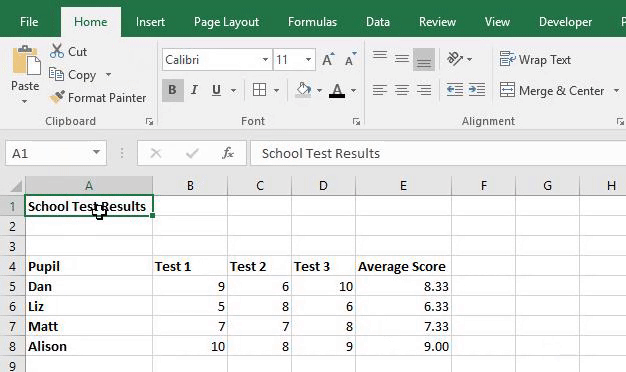626x372 pixels.
Task: Expand the Name Box dropdown arrow
Action: coord(96,152)
